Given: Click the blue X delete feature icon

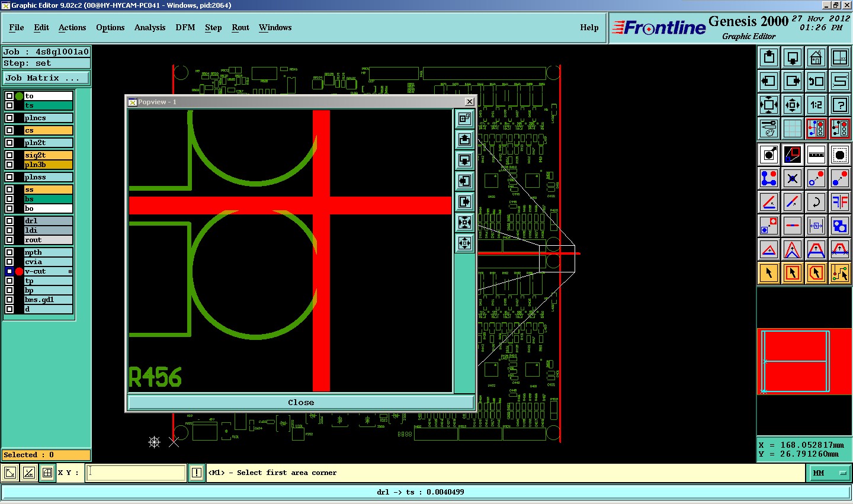Looking at the screenshot, I should (793, 178).
